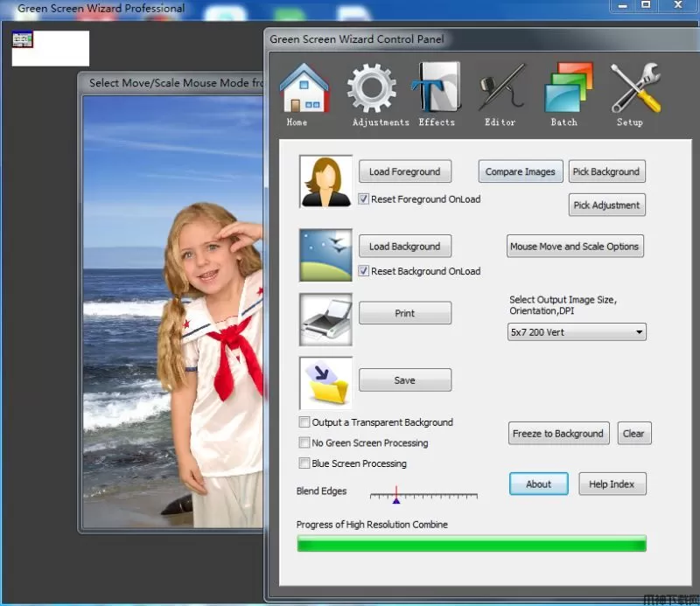Click the folder save icon
This screenshot has width=700, height=606.
[x=325, y=383]
